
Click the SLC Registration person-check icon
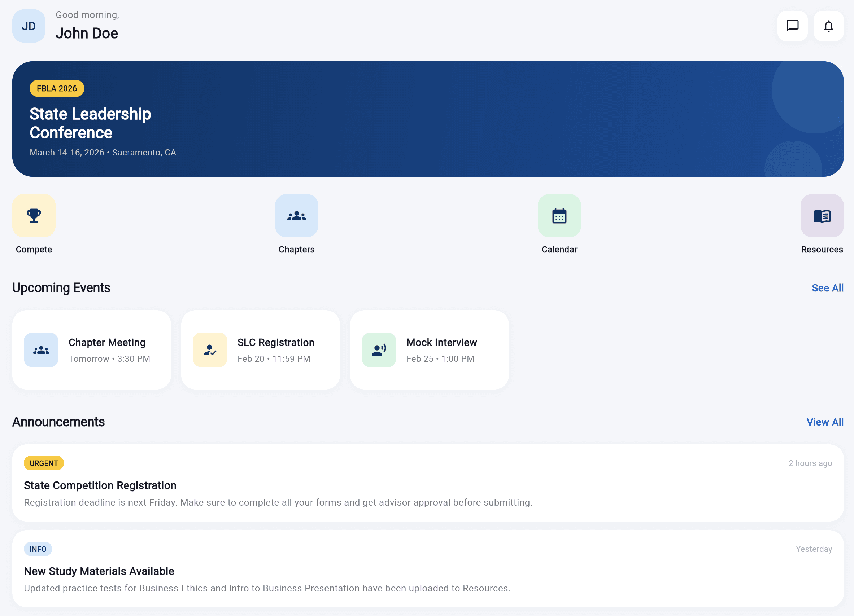210,349
